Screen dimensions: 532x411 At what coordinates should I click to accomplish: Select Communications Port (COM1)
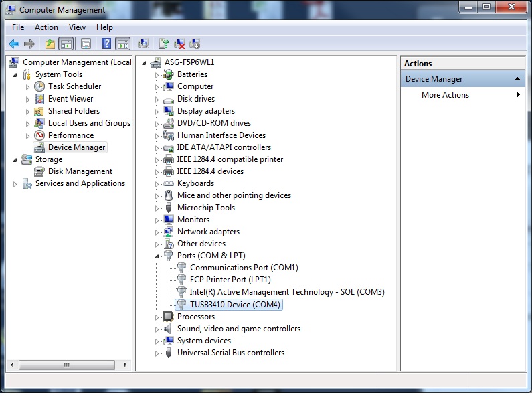(x=244, y=268)
